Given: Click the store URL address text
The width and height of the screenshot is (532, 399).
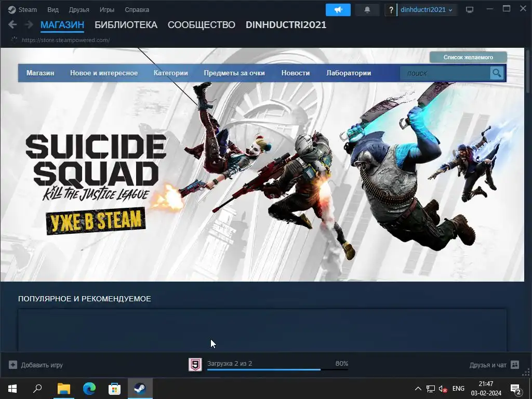Looking at the screenshot, I should pos(65,40).
